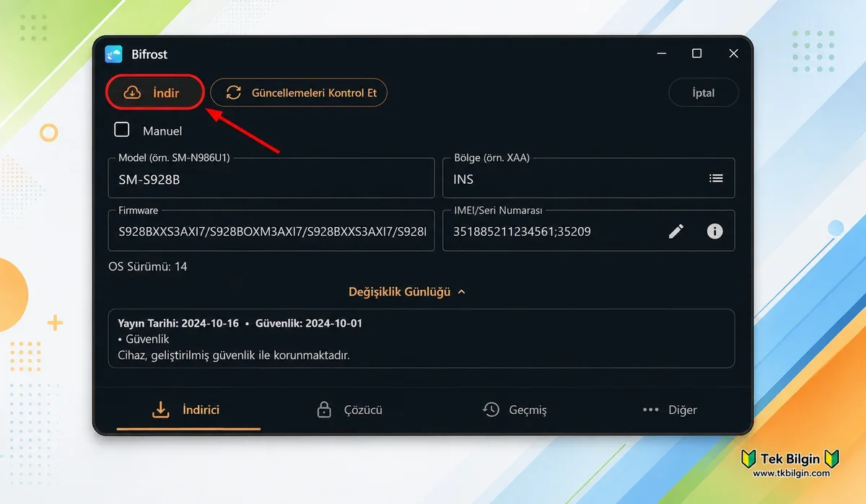
Task: Open the region list icon in Bölge field
Action: 716,178
